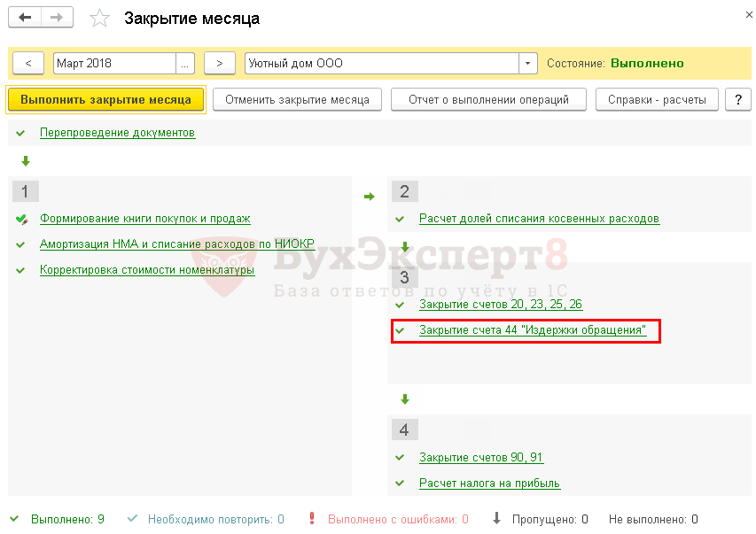This screenshot has height=534, width=756.
Task: Click Выполнено с ошибками: 0 status text
Action: click(398, 519)
